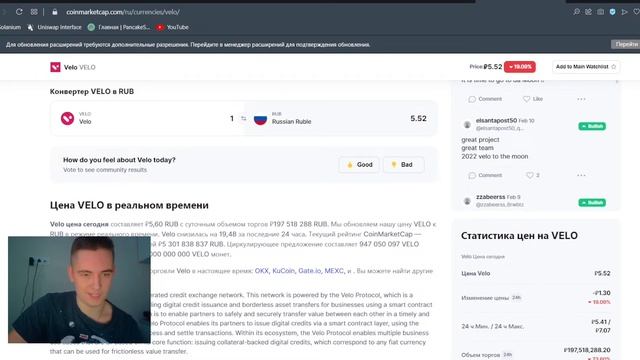This screenshot has width=640, height=360.
Task: Open the Uniswap Interface bookmark
Action: click(54, 27)
